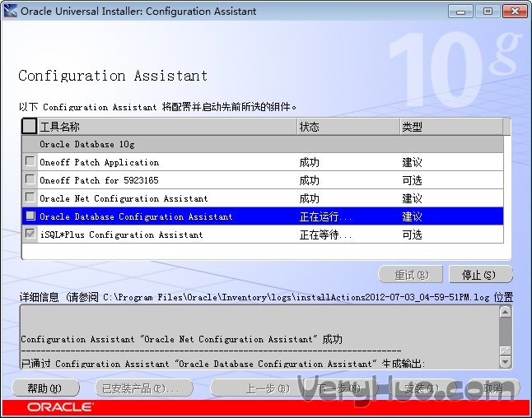Screen dimensions: 532x418
Task: Minimize the Oracle Universal Installer window
Action: tap(460, 12)
